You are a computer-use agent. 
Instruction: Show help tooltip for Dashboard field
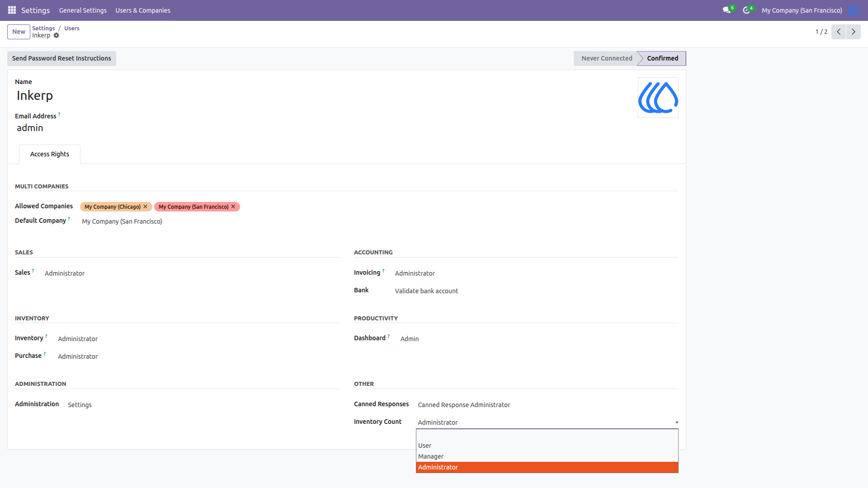[x=388, y=336]
